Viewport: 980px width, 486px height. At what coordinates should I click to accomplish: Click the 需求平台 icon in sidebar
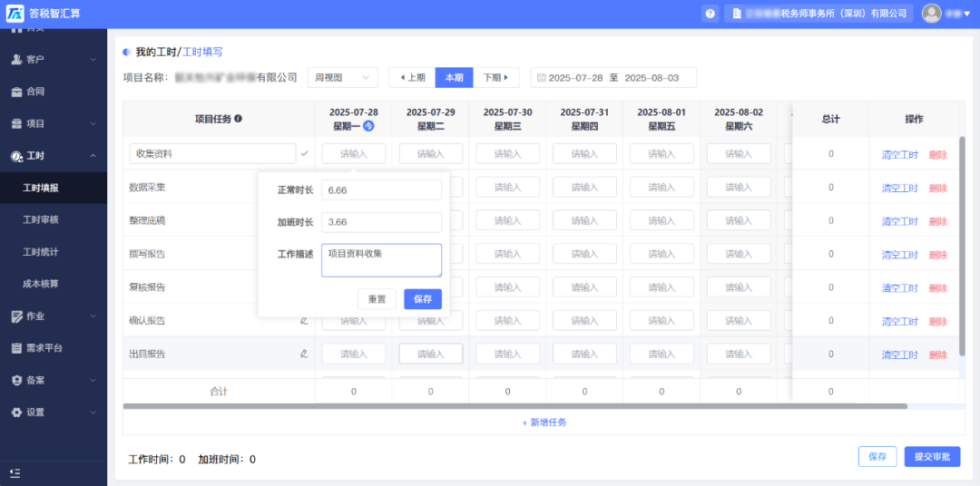[17, 348]
